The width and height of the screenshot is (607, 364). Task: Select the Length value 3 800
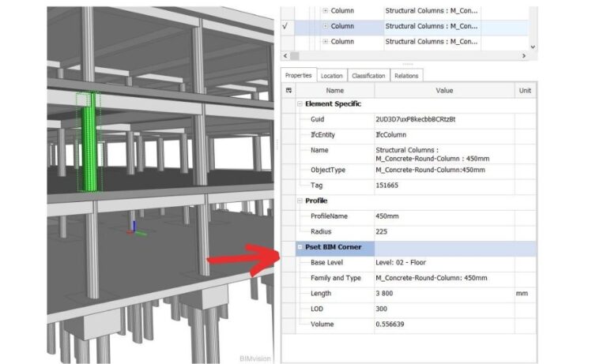point(384,293)
